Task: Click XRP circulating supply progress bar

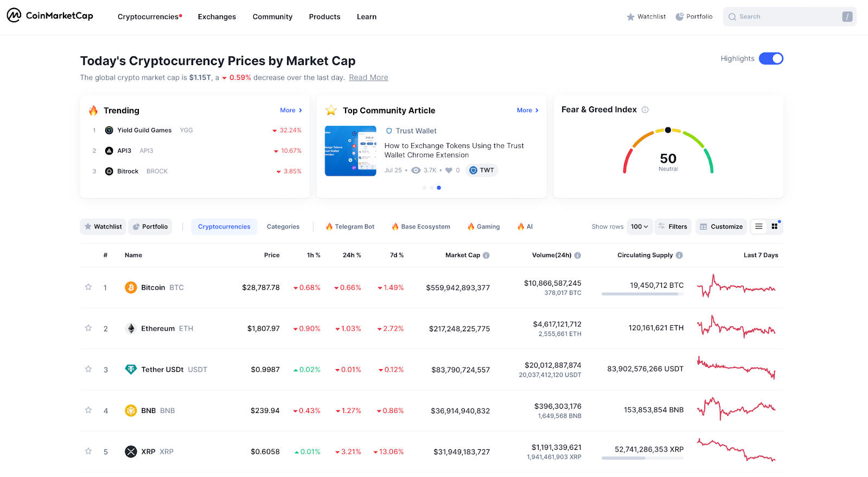Action: coord(643,458)
